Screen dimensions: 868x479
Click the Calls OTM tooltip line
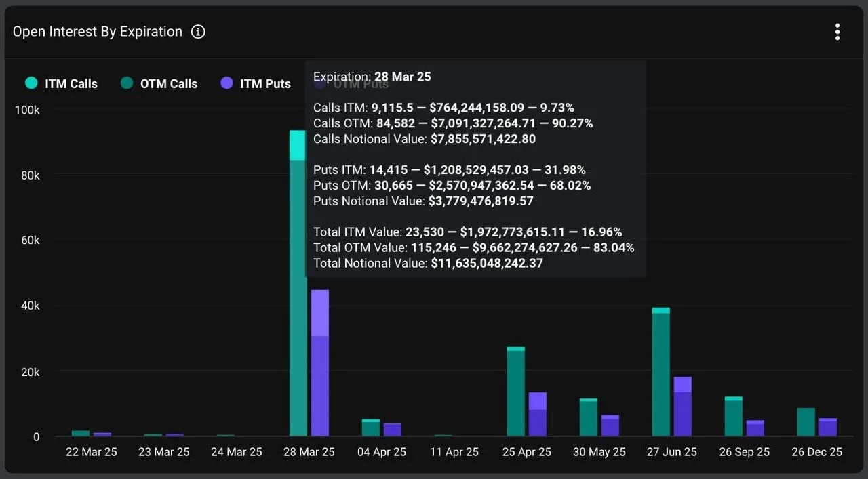coord(453,123)
